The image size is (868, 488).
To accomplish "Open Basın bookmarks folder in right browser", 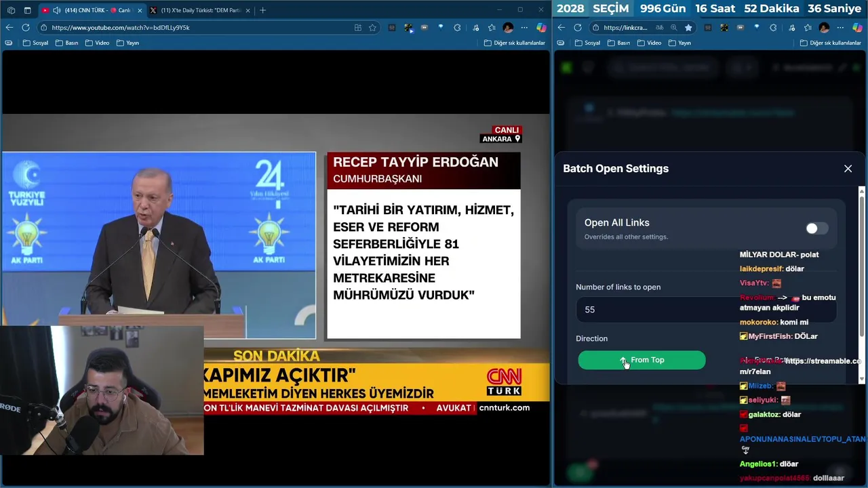I will click(x=618, y=43).
